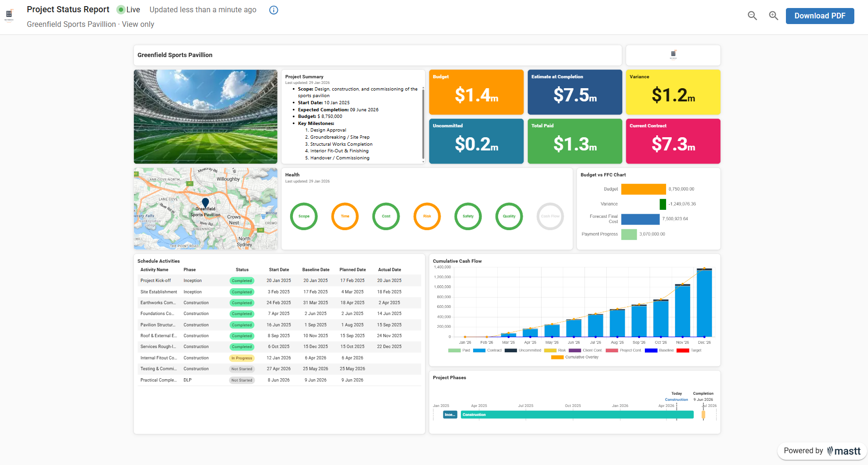The image size is (868, 465).
Task: Click the 'Practical Comple...' activity row
Action: (279, 380)
